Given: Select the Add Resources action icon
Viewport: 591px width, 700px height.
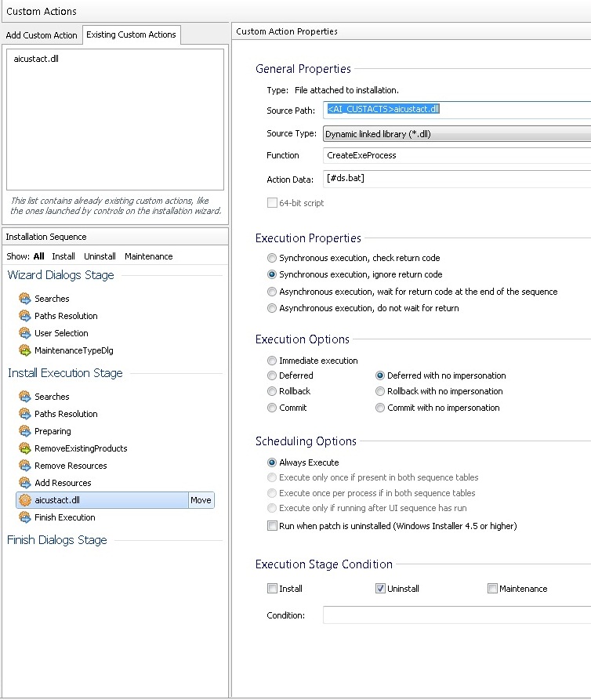Looking at the screenshot, I should 24,483.
